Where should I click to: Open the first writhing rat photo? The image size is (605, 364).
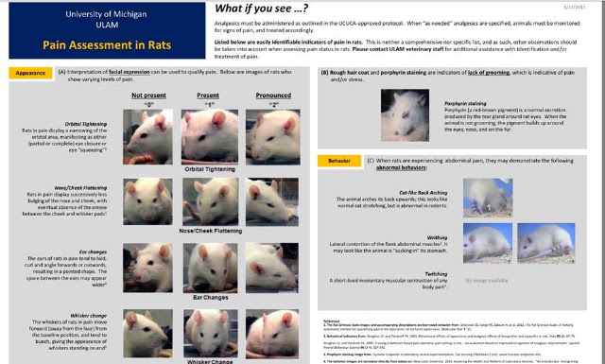[488, 243]
